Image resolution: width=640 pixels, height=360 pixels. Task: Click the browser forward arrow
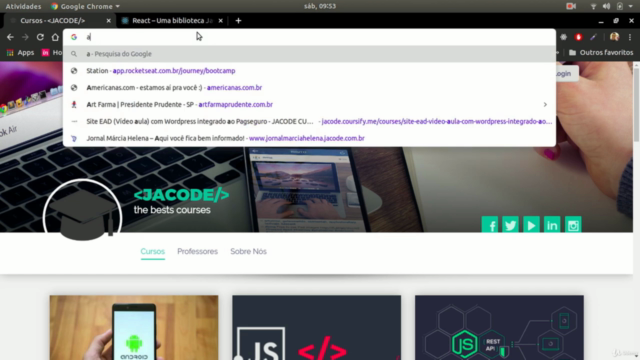click(x=25, y=37)
